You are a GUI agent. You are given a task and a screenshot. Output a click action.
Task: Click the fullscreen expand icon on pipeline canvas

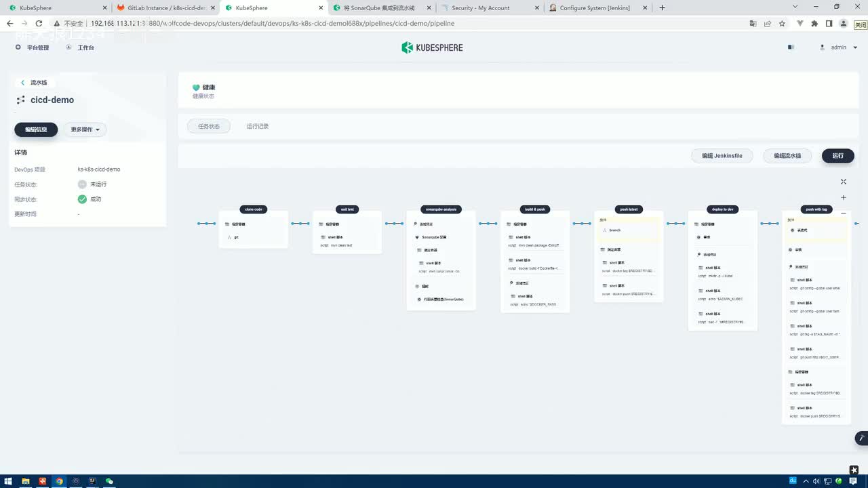(x=844, y=182)
